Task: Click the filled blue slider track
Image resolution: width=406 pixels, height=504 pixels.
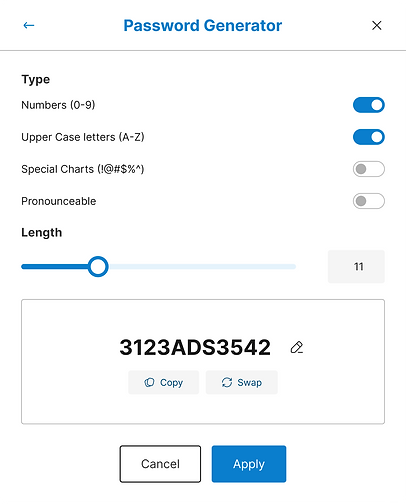Action: tap(55, 267)
